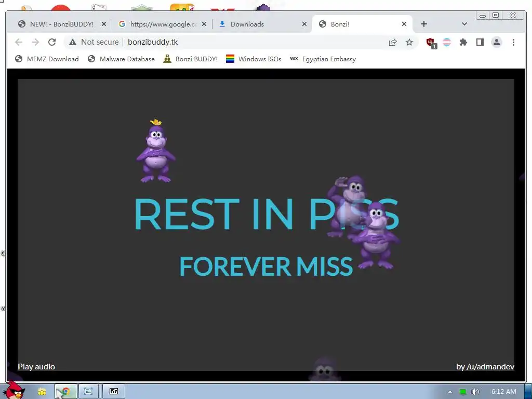
Task: Open the by /u/admandev credit link
Action: pyautogui.click(x=485, y=367)
